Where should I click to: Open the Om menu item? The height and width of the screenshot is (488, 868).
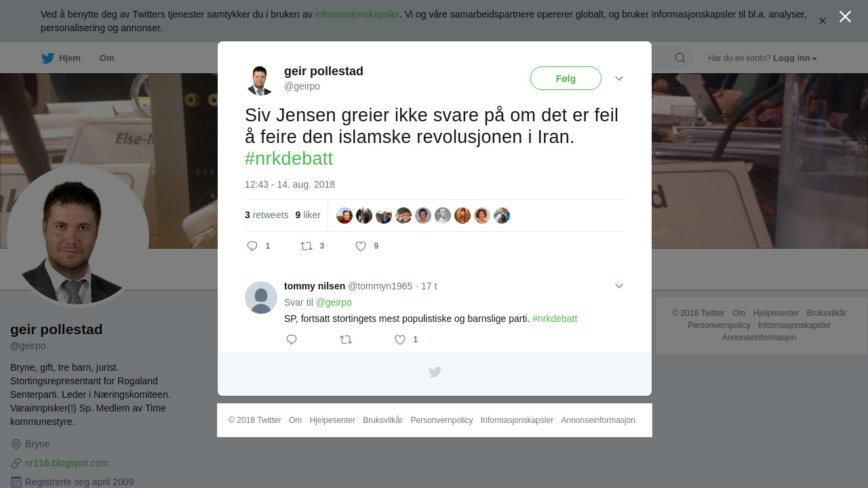(107, 58)
